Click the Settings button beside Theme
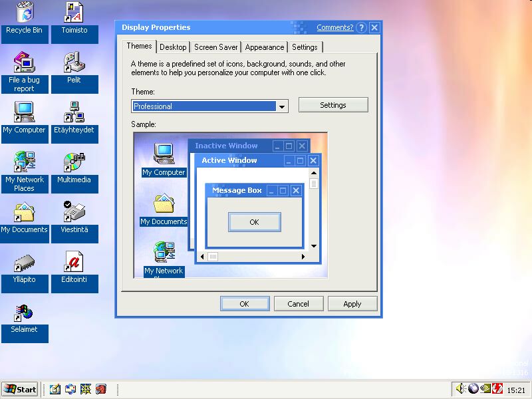This screenshot has width=532, height=399. pyautogui.click(x=333, y=105)
